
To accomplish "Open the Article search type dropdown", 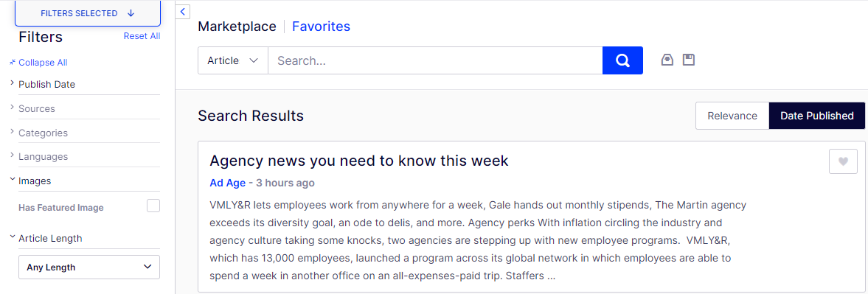I will [232, 60].
